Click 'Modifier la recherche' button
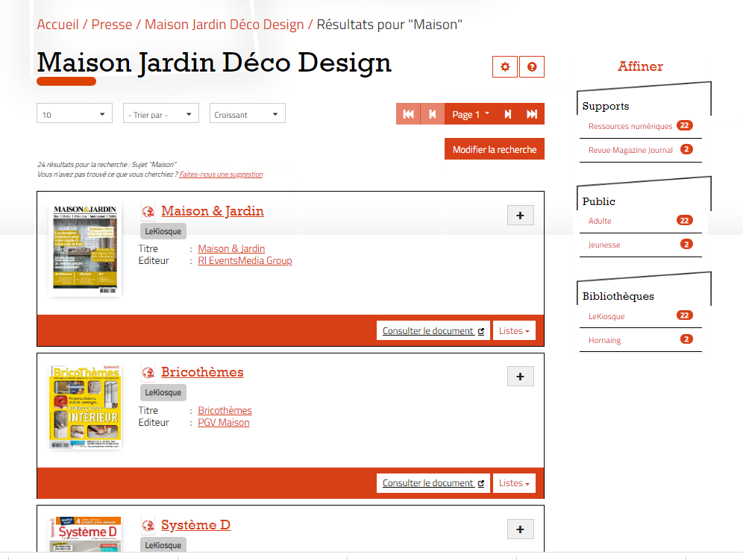 pos(495,149)
